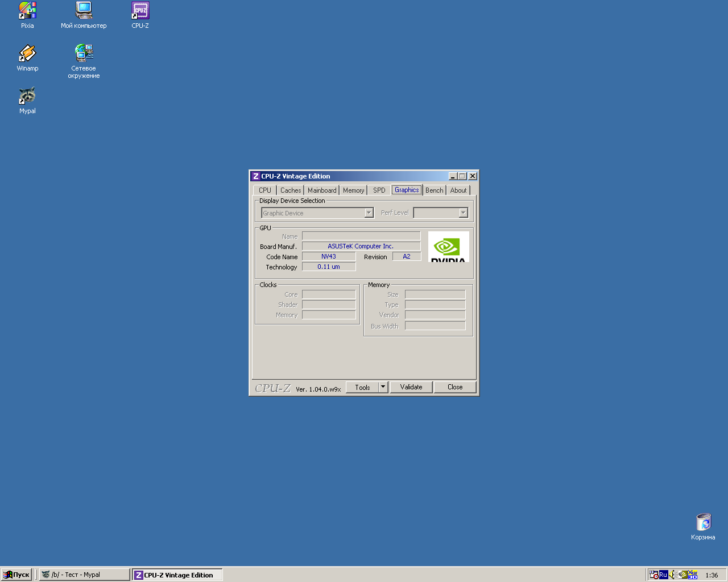
Task: Click the Ver. 1.04.0.w9x version text
Action: [x=318, y=389]
